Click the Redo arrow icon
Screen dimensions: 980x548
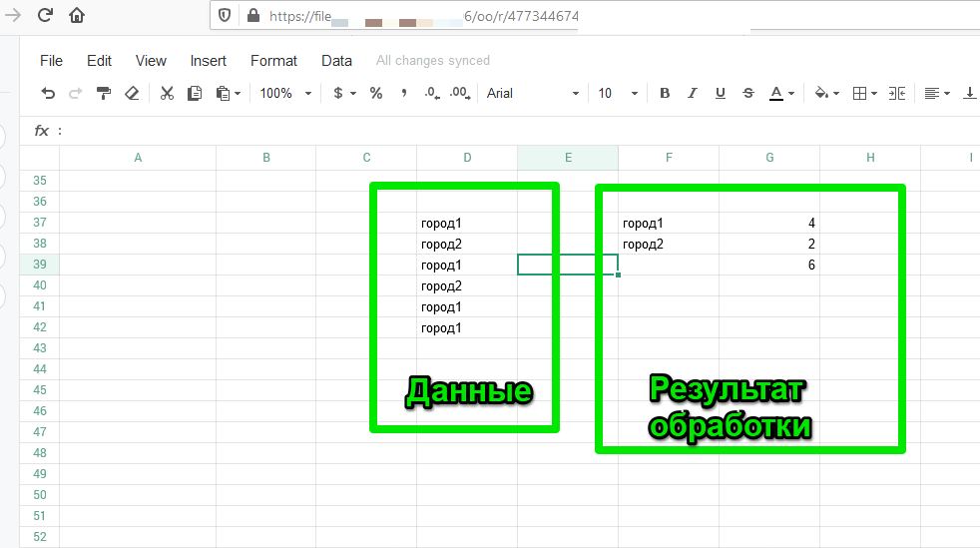76,93
